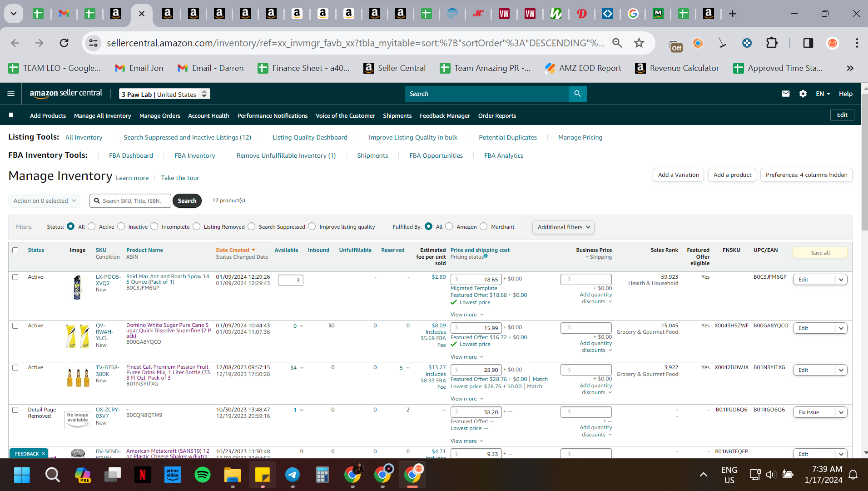The image size is (868, 491).
Task: Open the EN language dropdown
Action: 823,94
